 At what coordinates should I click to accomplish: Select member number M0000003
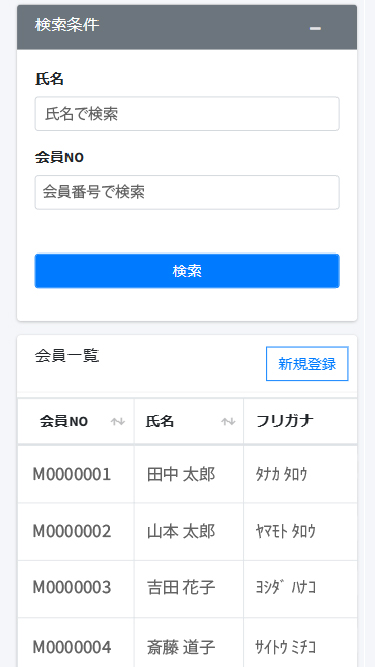point(72,588)
